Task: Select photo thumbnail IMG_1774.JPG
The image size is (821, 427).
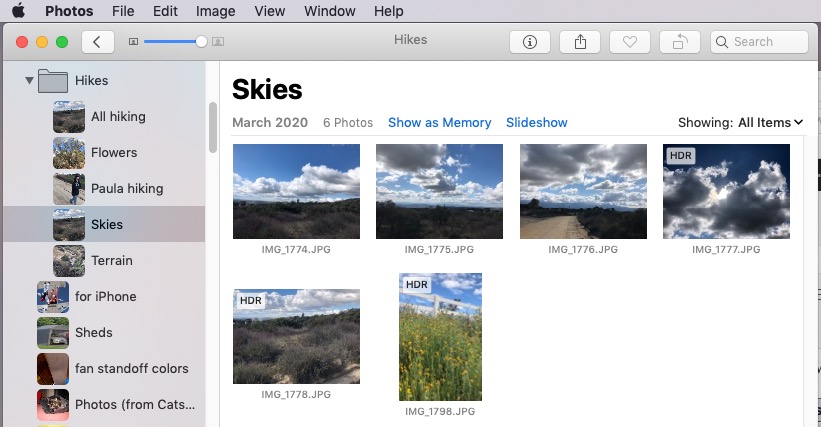Action: [296, 192]
